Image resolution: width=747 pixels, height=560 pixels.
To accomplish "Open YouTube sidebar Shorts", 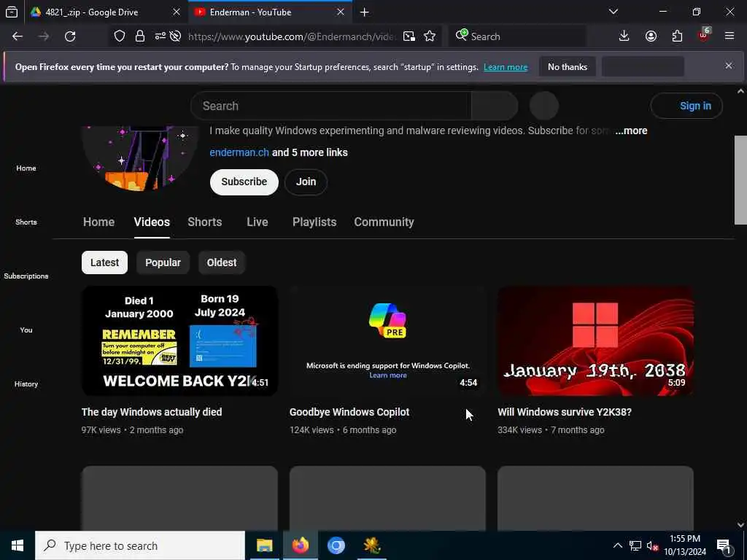I will click(x=26, y=222).
